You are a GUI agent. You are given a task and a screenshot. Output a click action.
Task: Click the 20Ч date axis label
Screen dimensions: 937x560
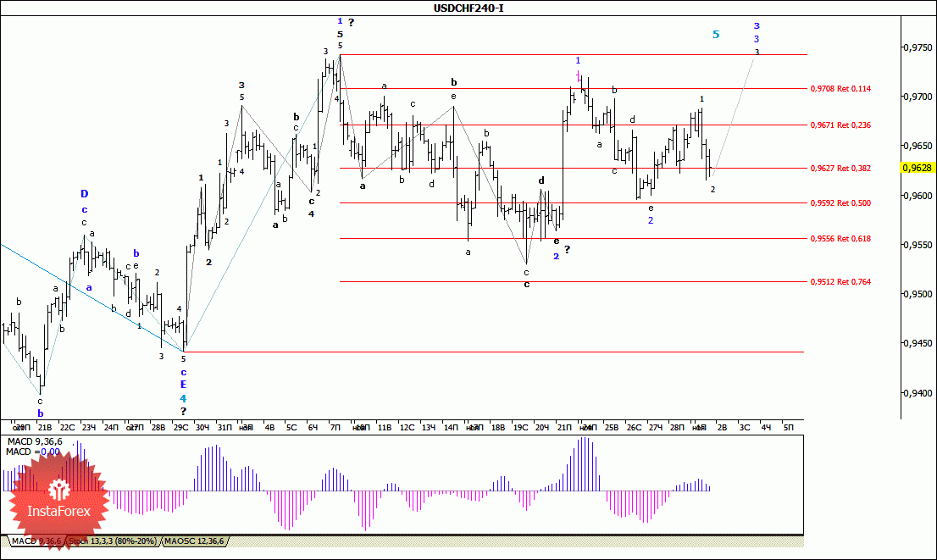click(x=542, y=427)
